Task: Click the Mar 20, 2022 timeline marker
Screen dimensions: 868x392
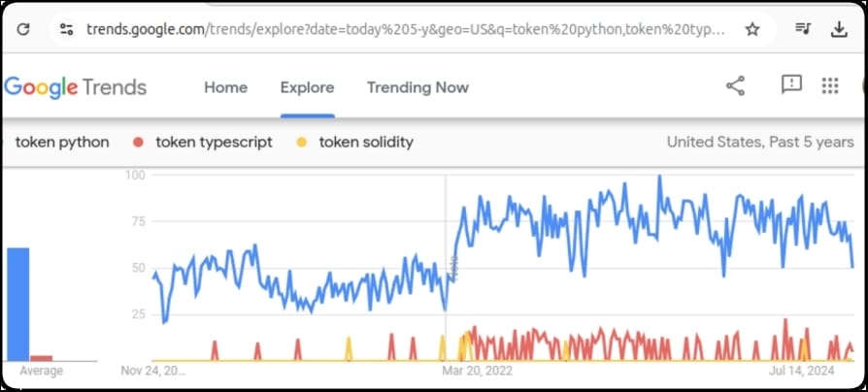Action: pos(477,371)
